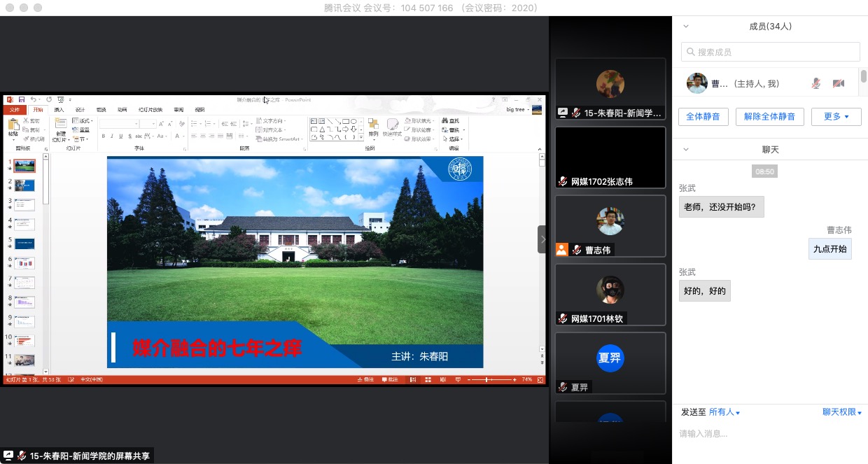Click the PowerPoint save icon in shared screen
The height and width of the screenshot is (464, 868).
click(22, 100)
